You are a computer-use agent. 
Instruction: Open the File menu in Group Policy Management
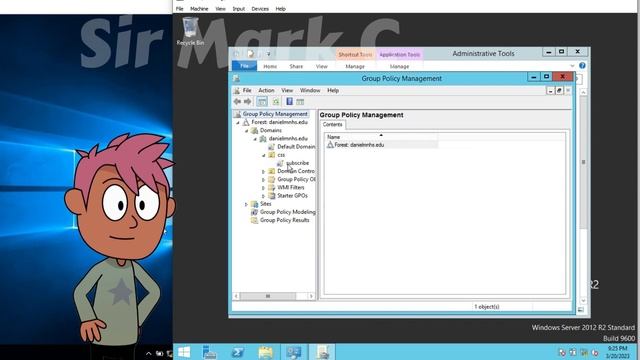[247, 90]
